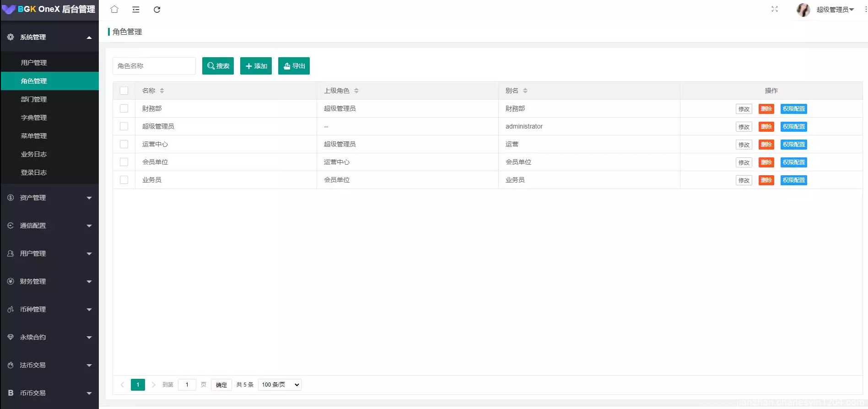This screenshot has height=409, width=868.
Task: Click the 永续合约 diamond icon
Action: tap(11, 337)
